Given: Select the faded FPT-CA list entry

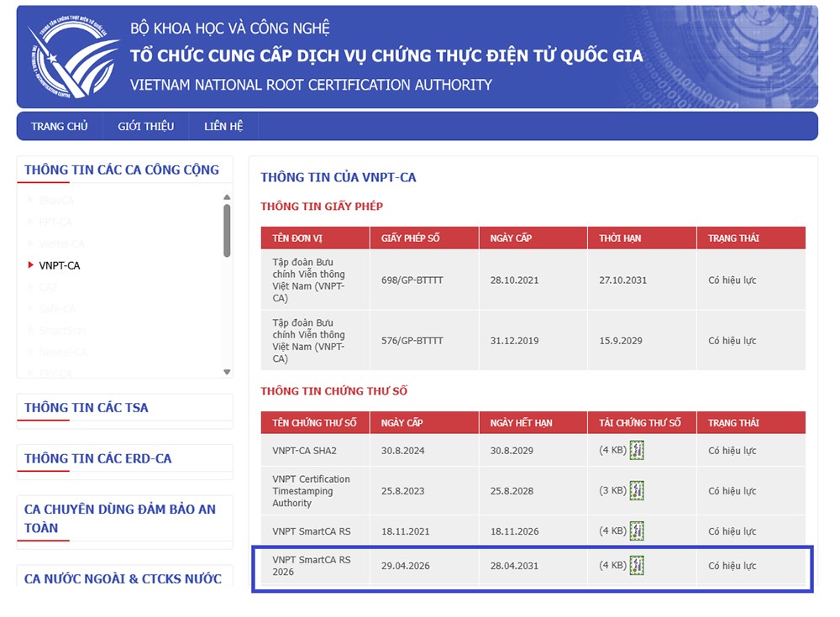Looking at the screenshot, I should [55, 222].
